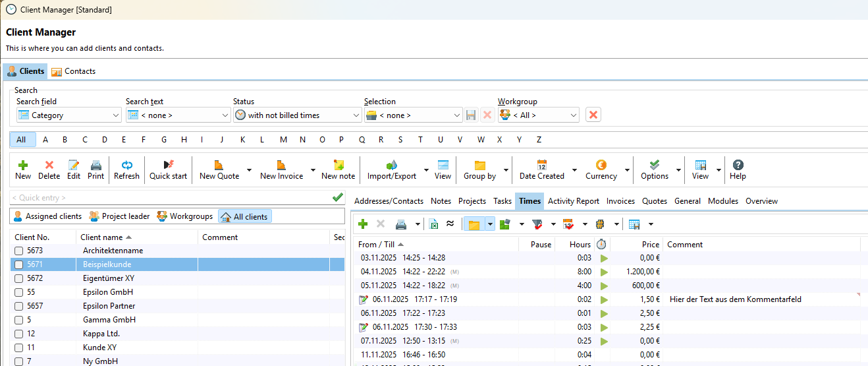Click the Delete client toolbar icon

coord(49,166)
